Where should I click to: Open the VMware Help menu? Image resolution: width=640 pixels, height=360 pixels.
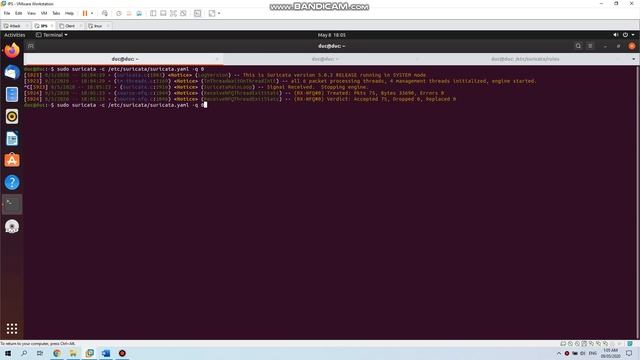pos(69,13)
